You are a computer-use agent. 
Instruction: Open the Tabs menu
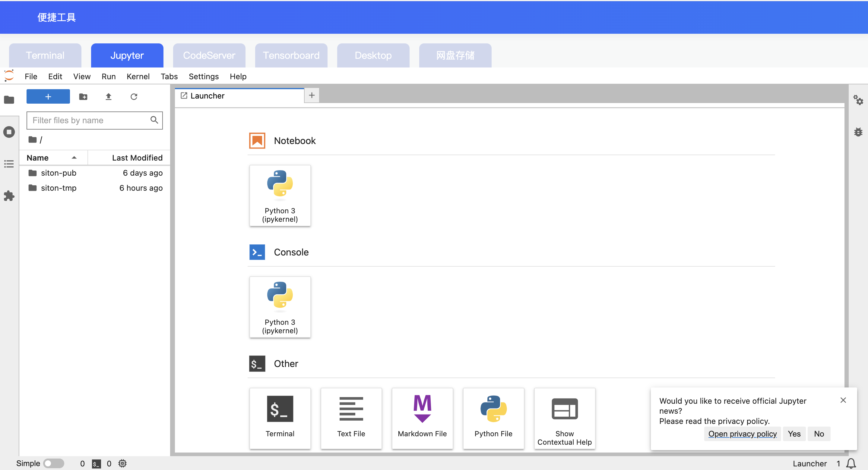169,77
